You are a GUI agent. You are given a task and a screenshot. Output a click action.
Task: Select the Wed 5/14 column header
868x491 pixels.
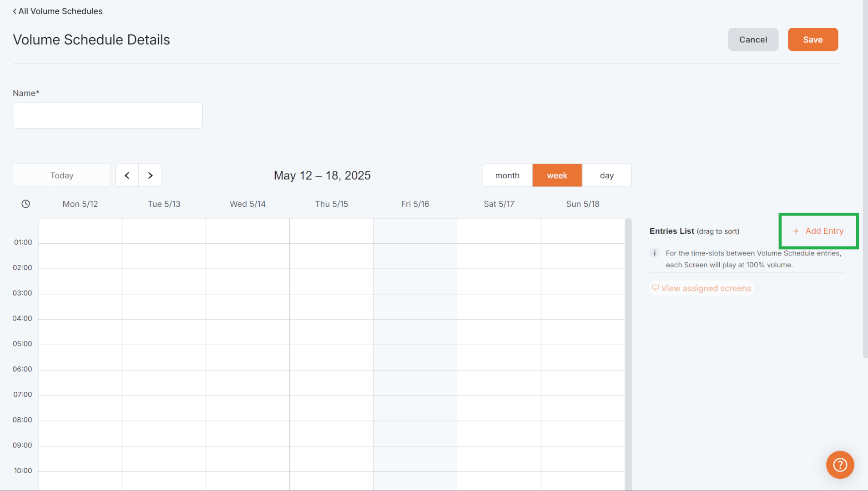(247, 204)
